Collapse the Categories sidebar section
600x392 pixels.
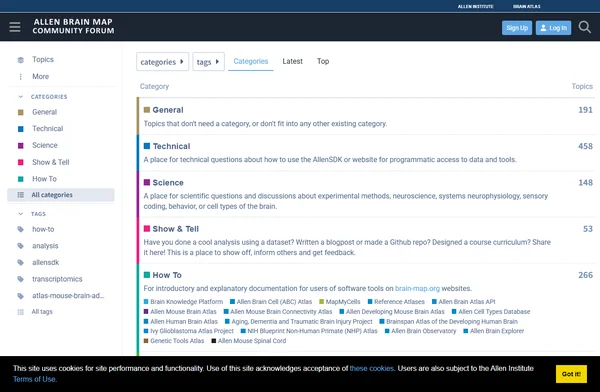21,97
